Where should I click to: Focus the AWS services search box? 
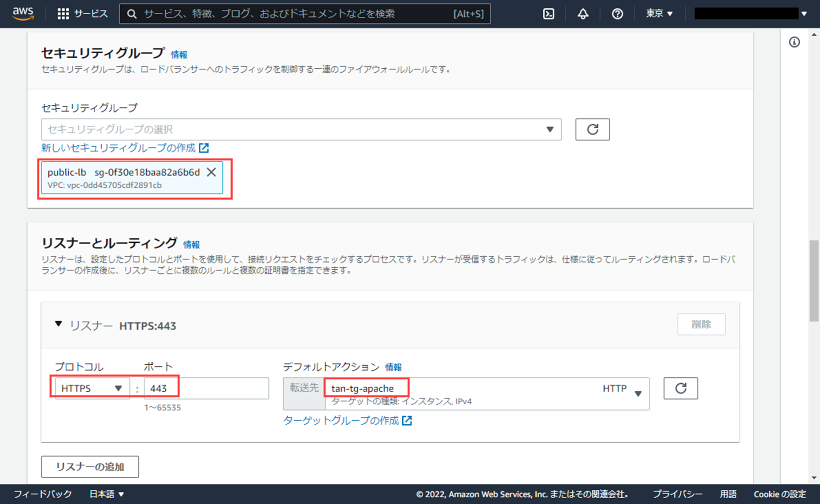[304, 14]
